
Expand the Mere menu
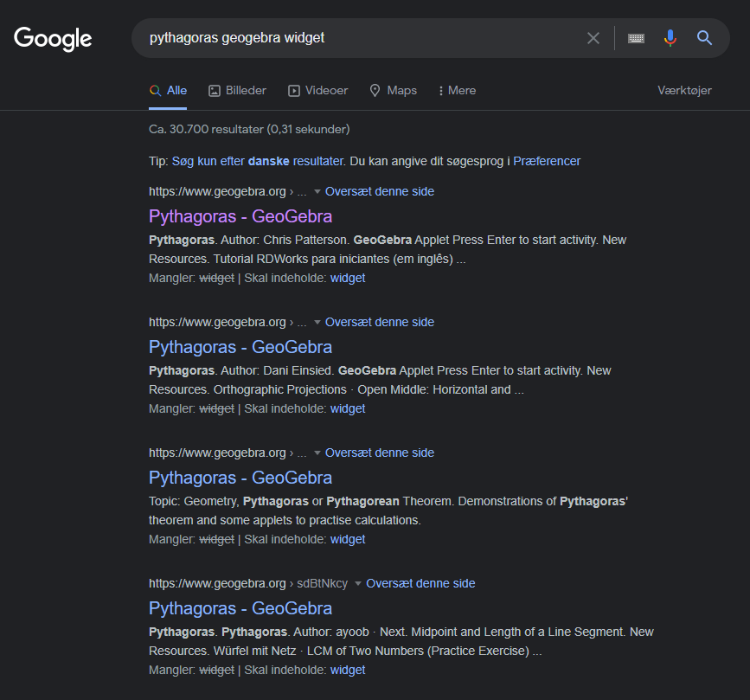tap(457, 90)
